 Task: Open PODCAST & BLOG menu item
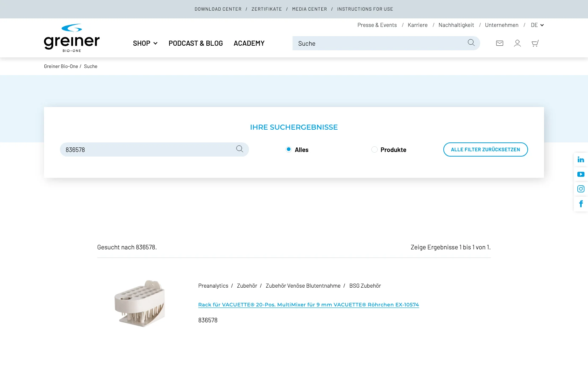pos(196,43)
